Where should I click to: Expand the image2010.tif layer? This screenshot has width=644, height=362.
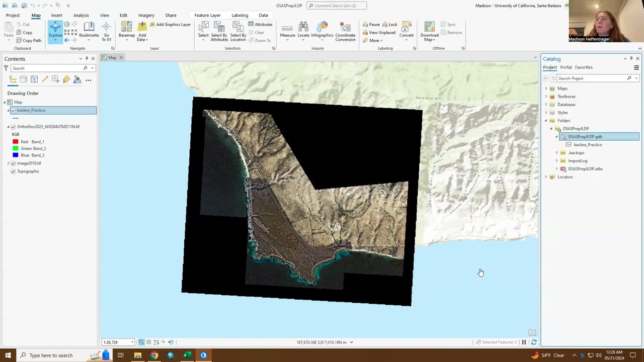9,163
